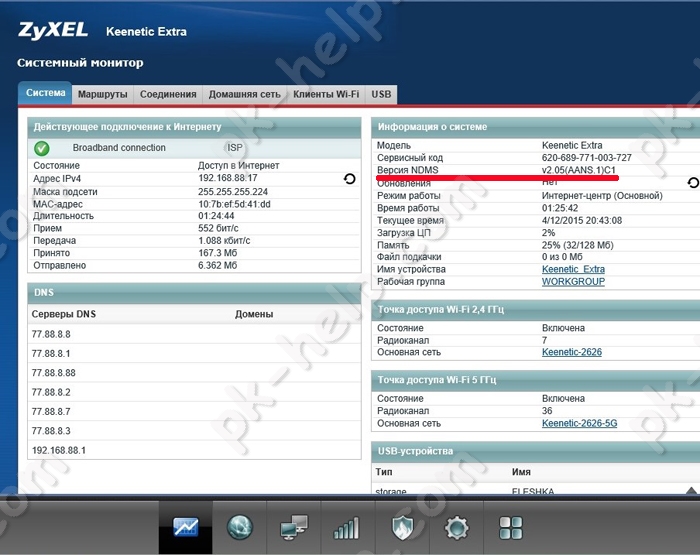
Task: Open the Keenetic_Extra device name link
Action: click(573, 269)
